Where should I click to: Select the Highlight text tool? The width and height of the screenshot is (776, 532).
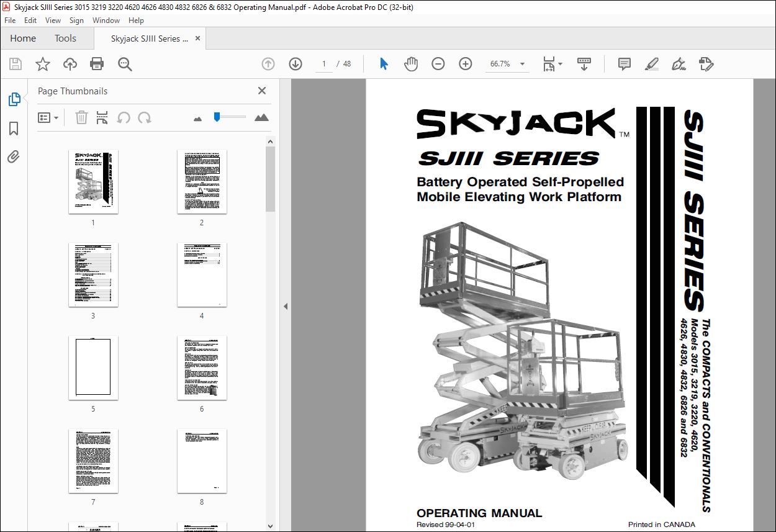click(x=651, y=63)
